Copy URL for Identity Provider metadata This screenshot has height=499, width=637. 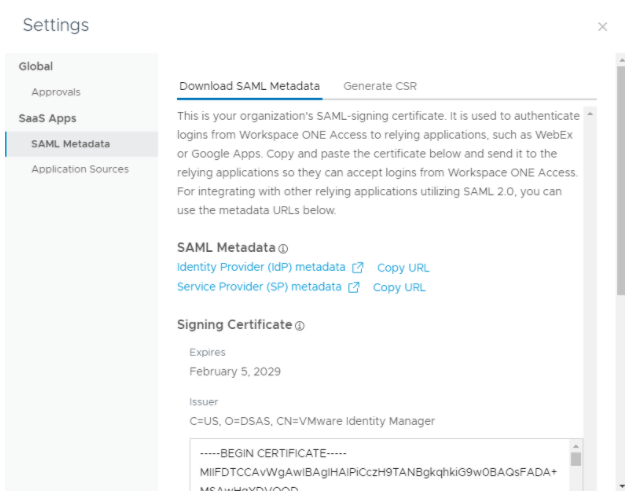[403, 268]
